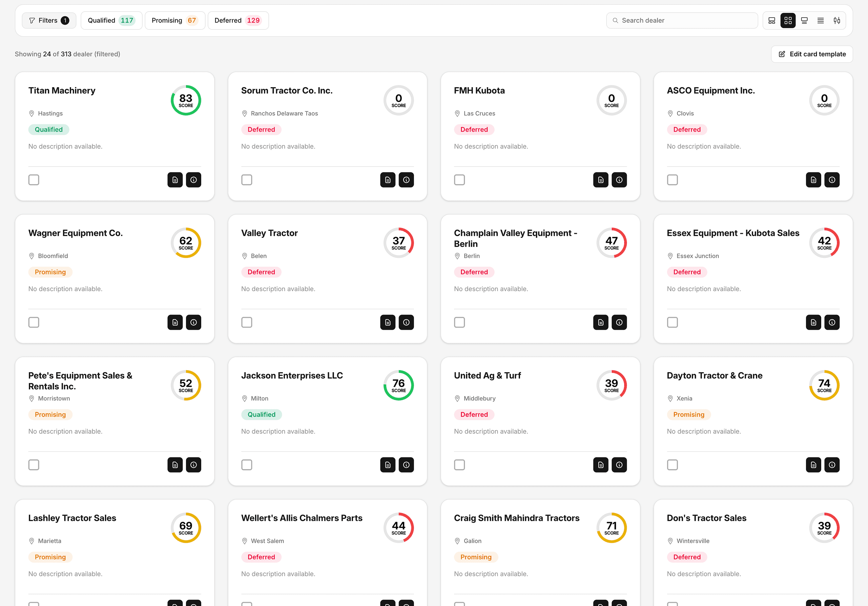The height and width of the screenshot is (606, 868).
Task: Show Deferred dealers tab
Action: pyautogui.click(x=238, y=20)
